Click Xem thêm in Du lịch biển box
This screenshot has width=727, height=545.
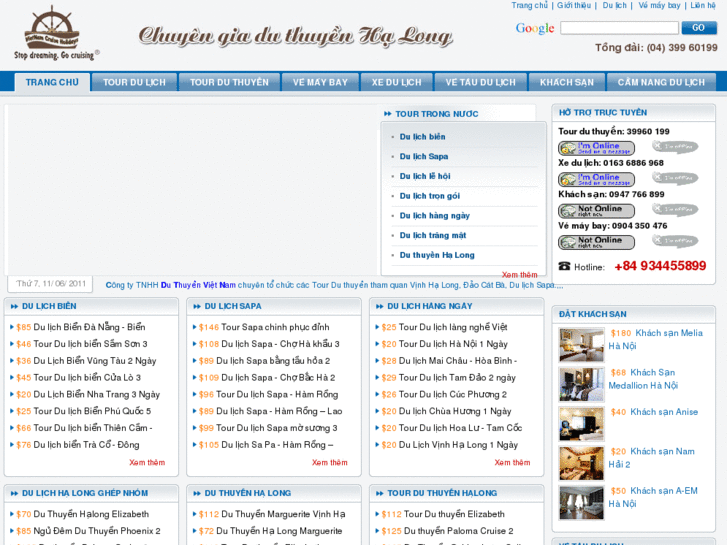147,462
